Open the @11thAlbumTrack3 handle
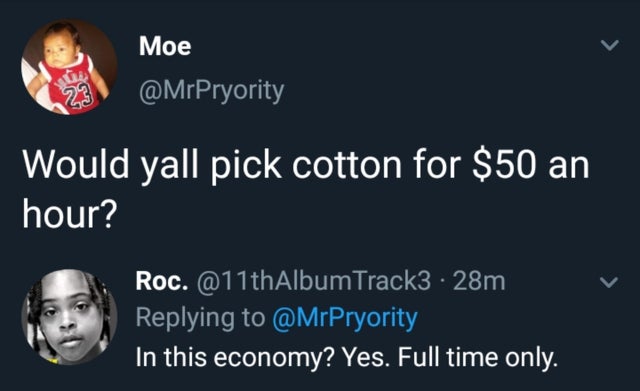The width and height of the screenshot is (640, 391). click(313, 281)
